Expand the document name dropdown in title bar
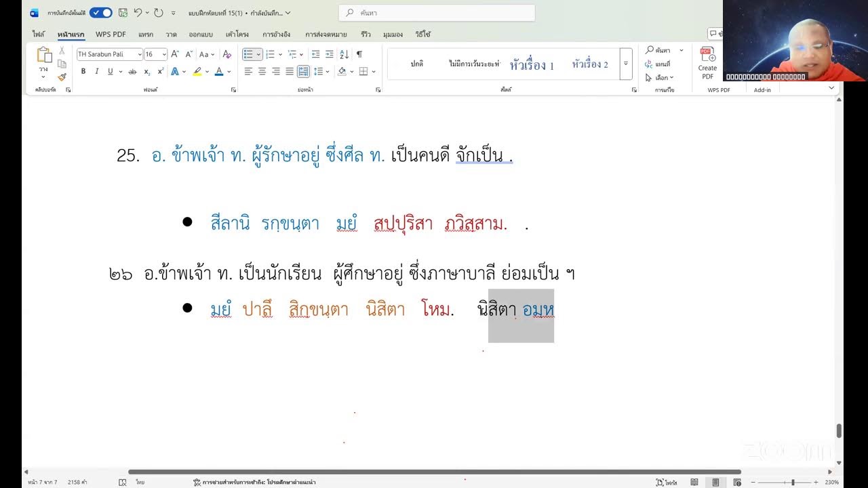 [x=288, y=13]
